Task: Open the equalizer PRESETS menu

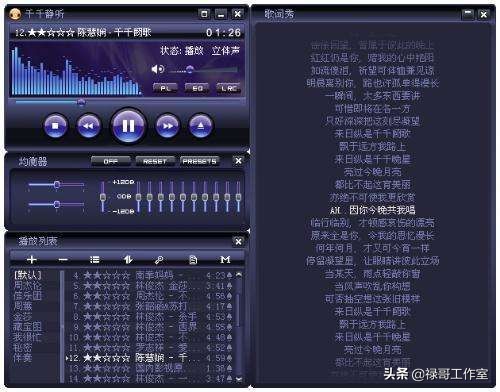Action: (x=199, y=161)
